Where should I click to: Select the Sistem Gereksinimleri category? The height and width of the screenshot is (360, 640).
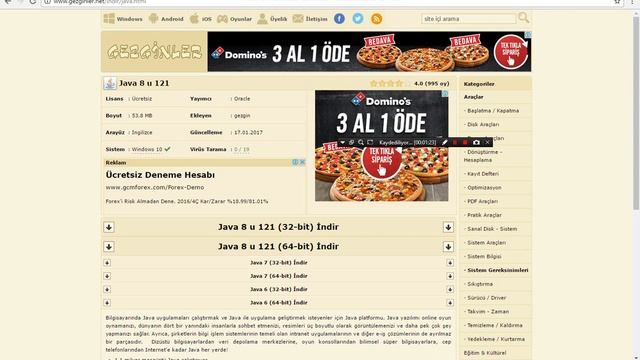[x=498, y=270]
